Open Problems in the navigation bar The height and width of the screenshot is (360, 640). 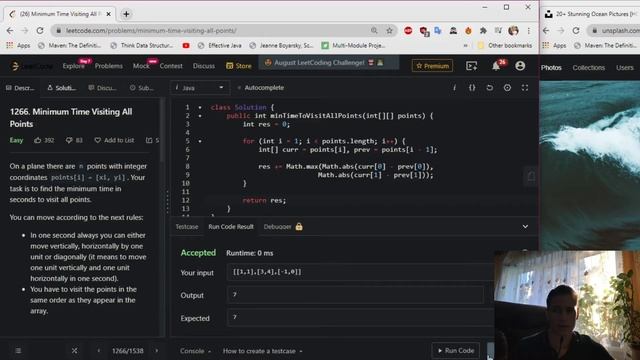click(109, 66)
